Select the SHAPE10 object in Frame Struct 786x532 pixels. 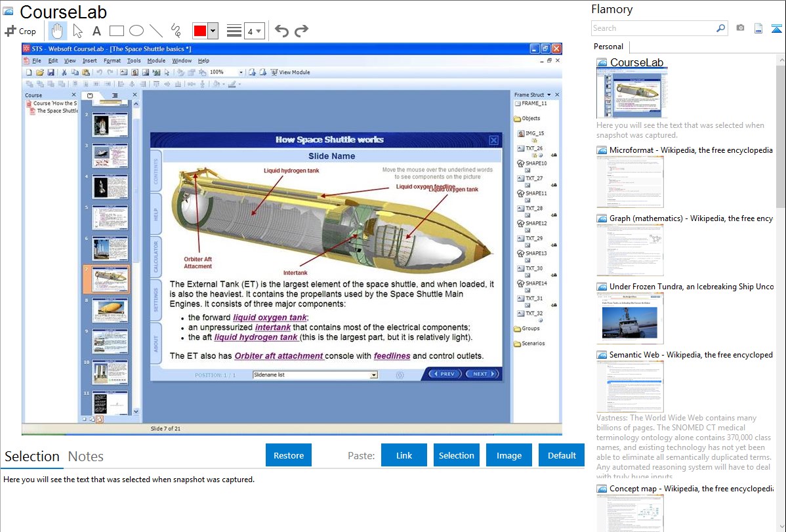[x=532, y=163]
